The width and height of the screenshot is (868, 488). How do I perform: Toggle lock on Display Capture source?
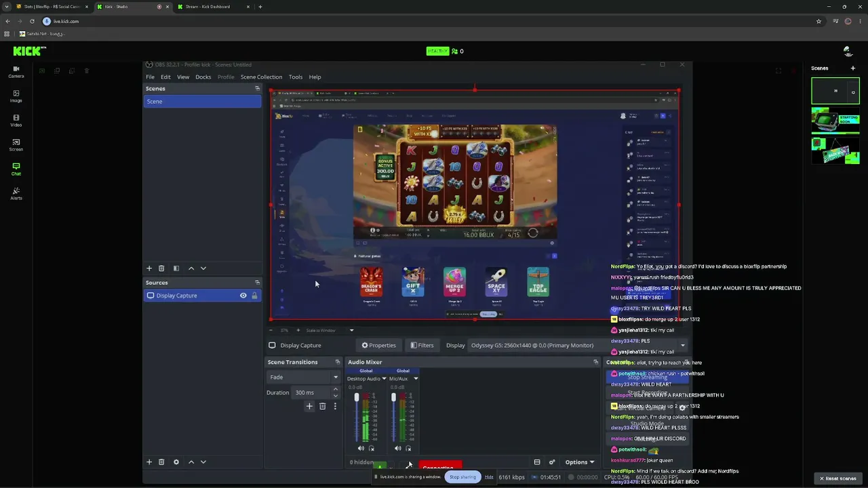click(x=254, y=296)
